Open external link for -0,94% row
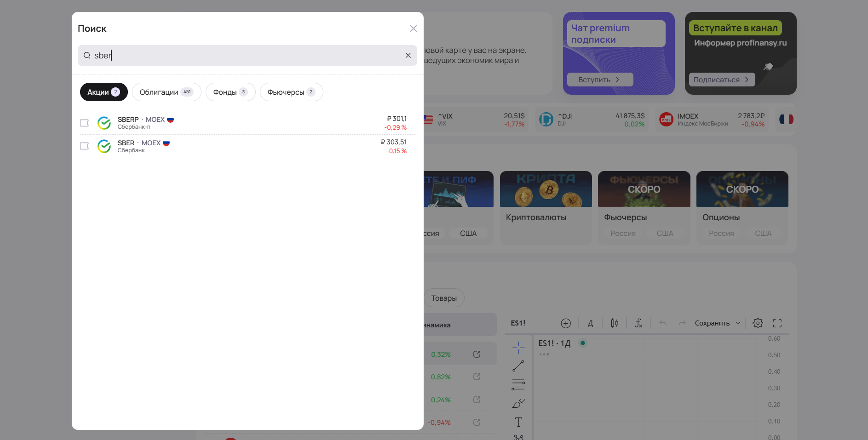The height and width of the screenshot is (440, 868). point(477,422)
